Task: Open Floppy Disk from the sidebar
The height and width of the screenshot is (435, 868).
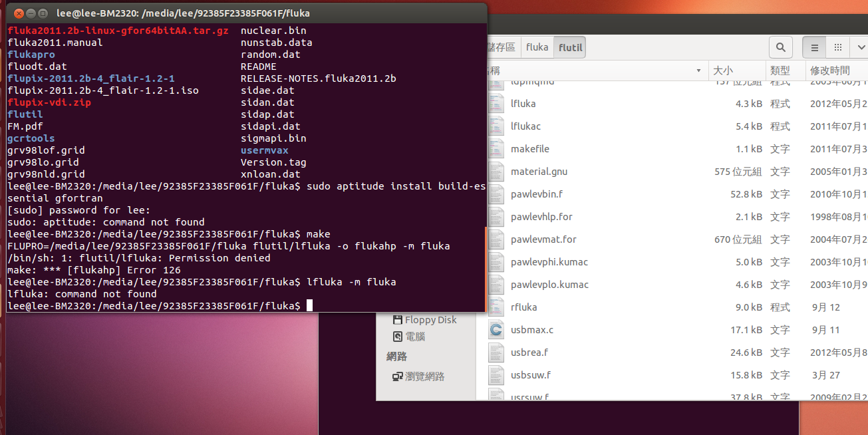Action: coord(430,320)
